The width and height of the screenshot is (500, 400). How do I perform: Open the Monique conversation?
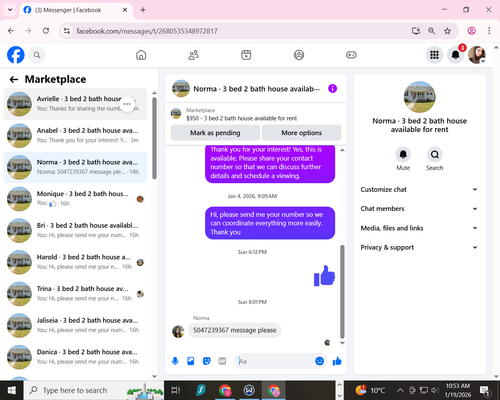(x=75, y=198)
